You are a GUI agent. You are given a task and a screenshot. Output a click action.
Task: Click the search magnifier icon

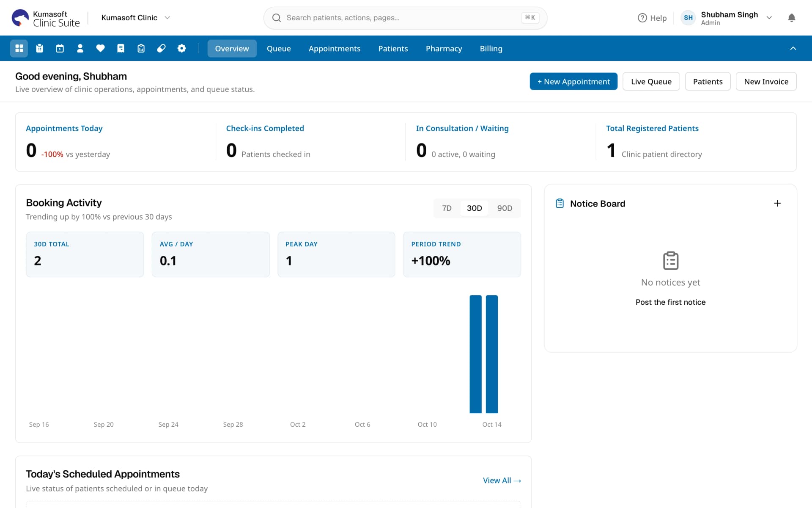(276, 18)
